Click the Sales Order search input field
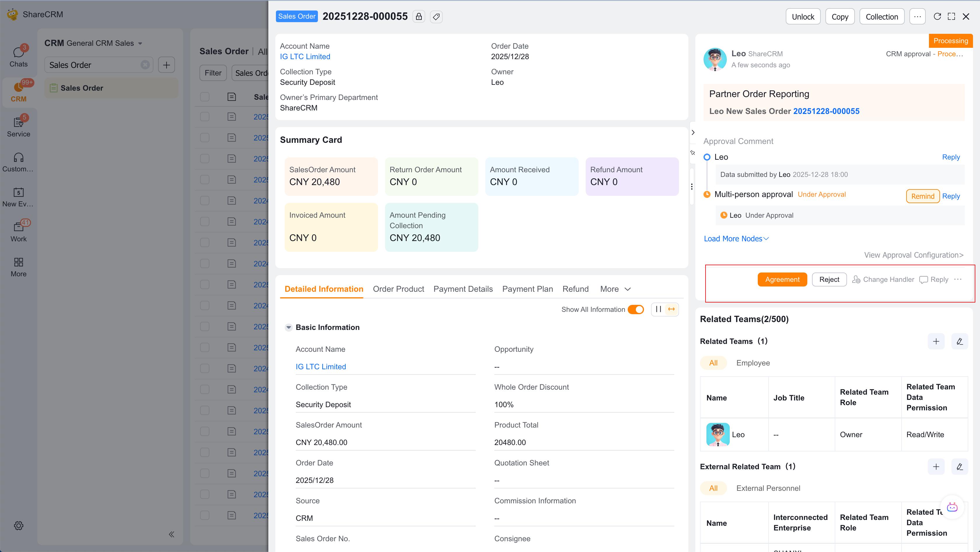The image size is (980, 552). [x=99, y=65]
